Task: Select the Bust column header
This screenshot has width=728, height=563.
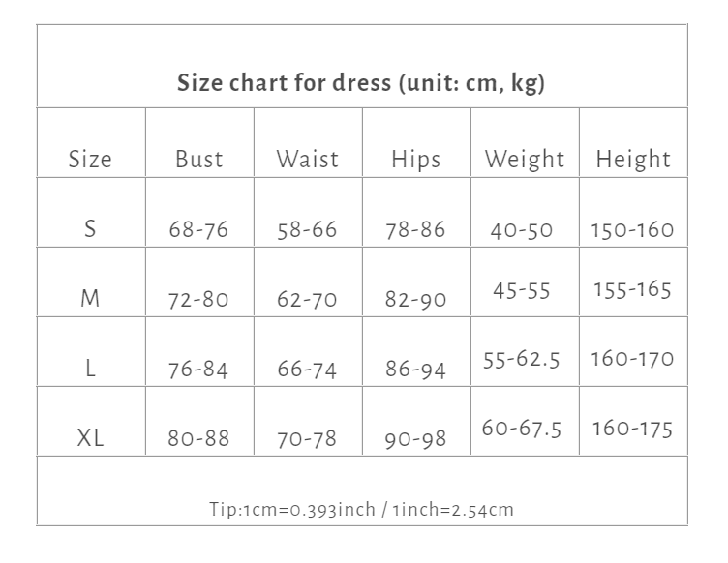Action: pos(199,159)
